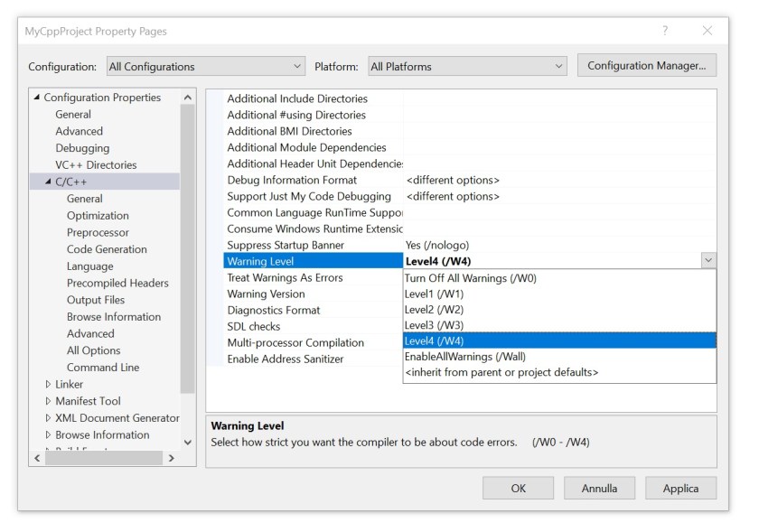759x532 pixels.
Task: Select the Command Line page
Action: coord(103,368)
